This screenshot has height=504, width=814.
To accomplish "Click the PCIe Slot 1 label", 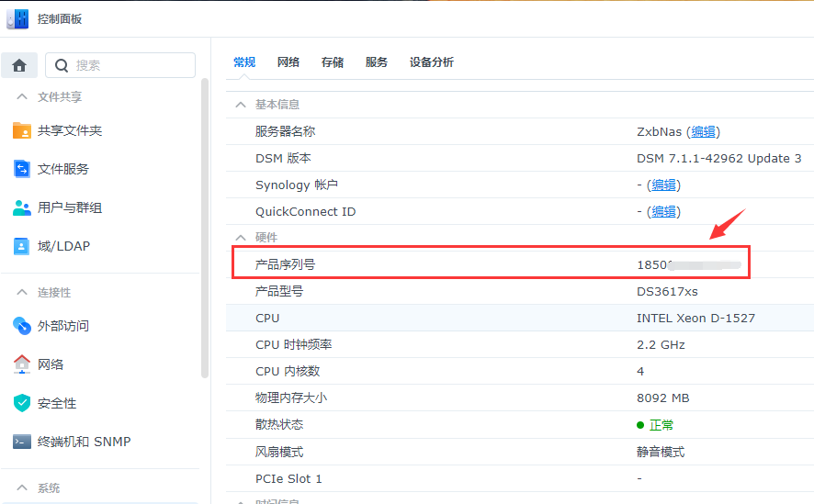I will pos(288,478).
